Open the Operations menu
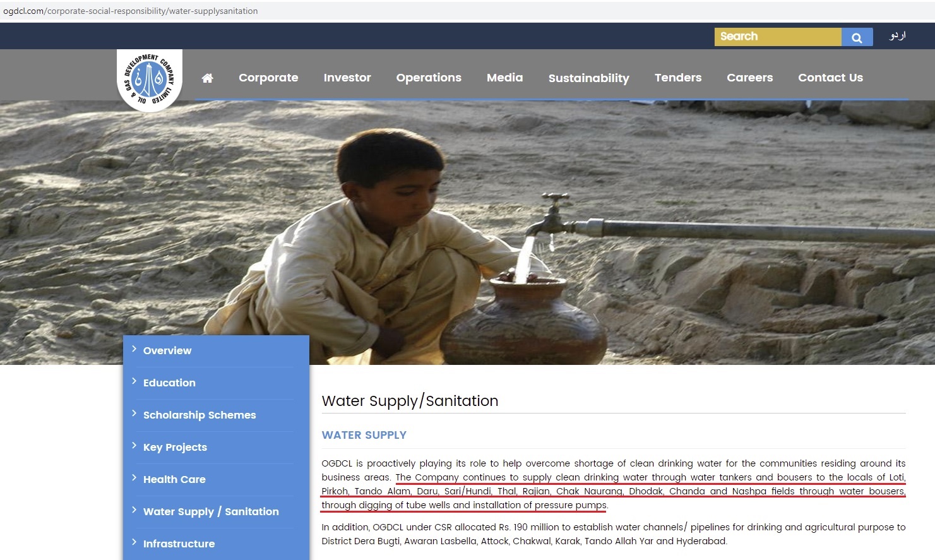 point(429,78)
